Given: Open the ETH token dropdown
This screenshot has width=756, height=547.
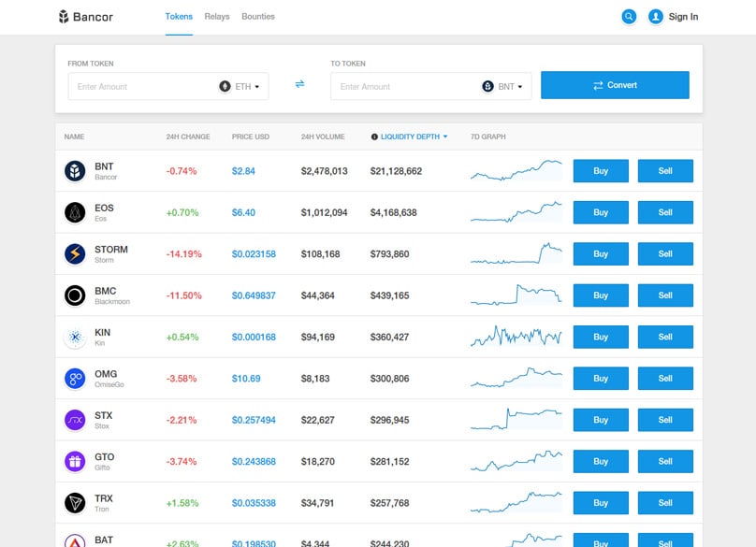Looking at the screenshot, I should [247, 87].
